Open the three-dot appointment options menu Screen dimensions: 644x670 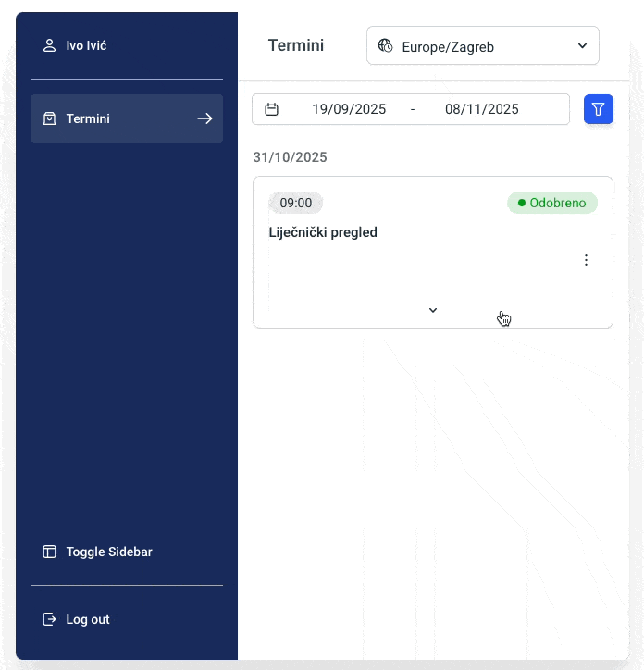tap(586, 260)
